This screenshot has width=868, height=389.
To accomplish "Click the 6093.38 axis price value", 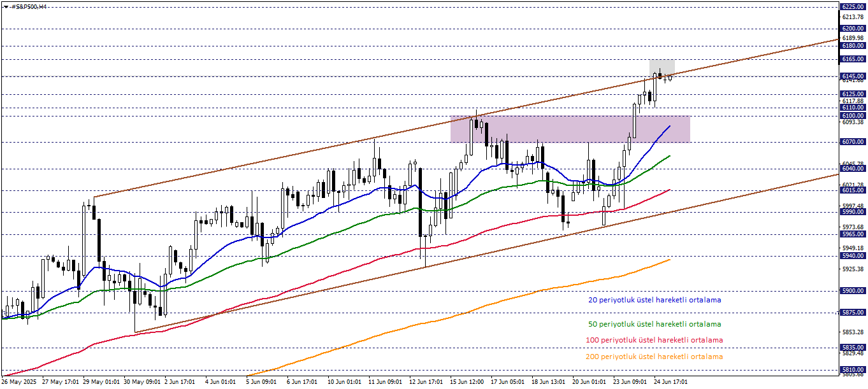I will 853,122.
